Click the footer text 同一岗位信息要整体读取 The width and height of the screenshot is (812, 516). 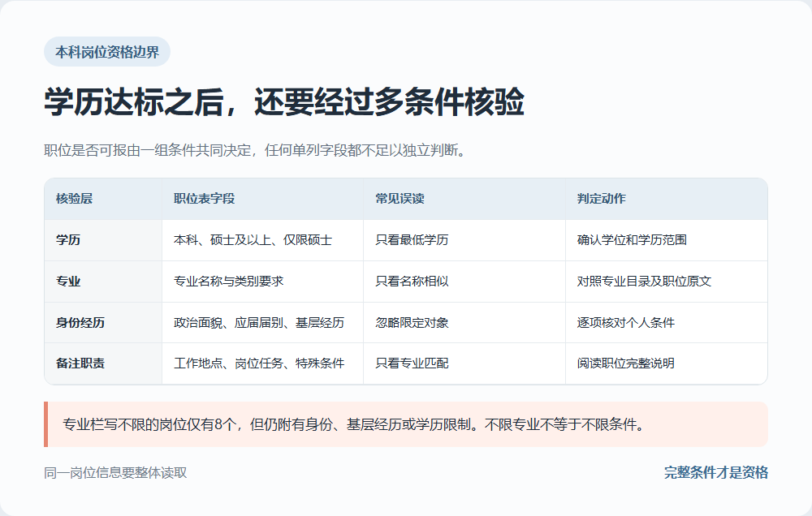pos(115,472)
